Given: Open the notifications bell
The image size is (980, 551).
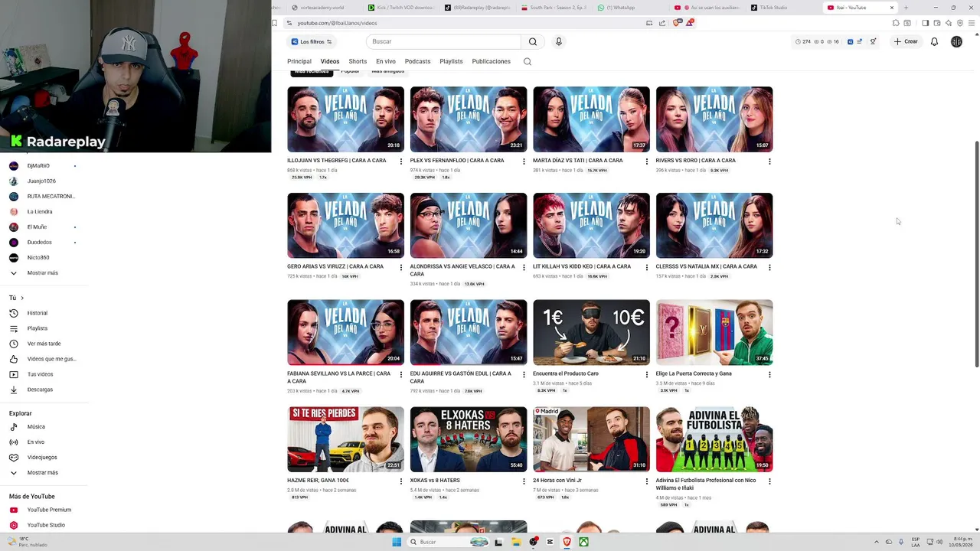Looking at the screenshot, I should point(934,41).
